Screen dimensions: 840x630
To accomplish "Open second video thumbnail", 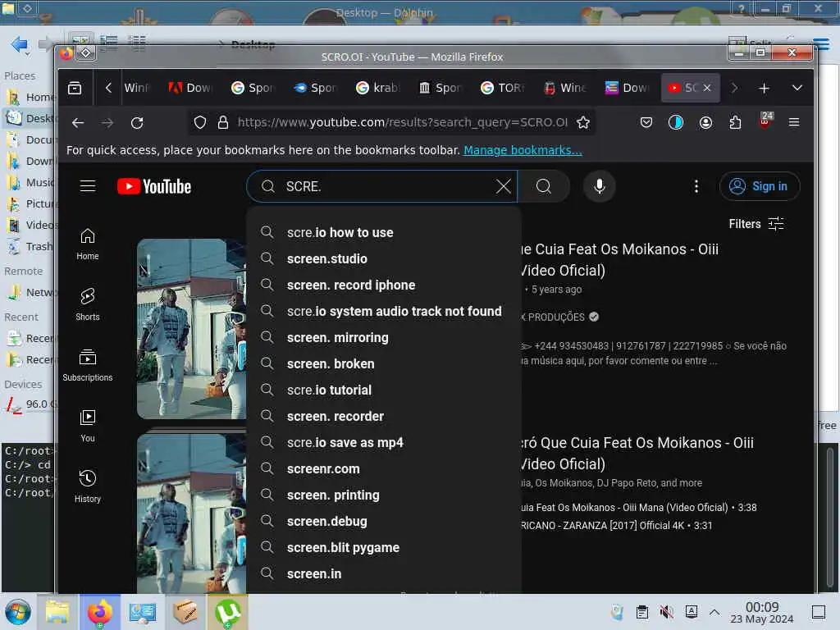I will click(192, 514).
